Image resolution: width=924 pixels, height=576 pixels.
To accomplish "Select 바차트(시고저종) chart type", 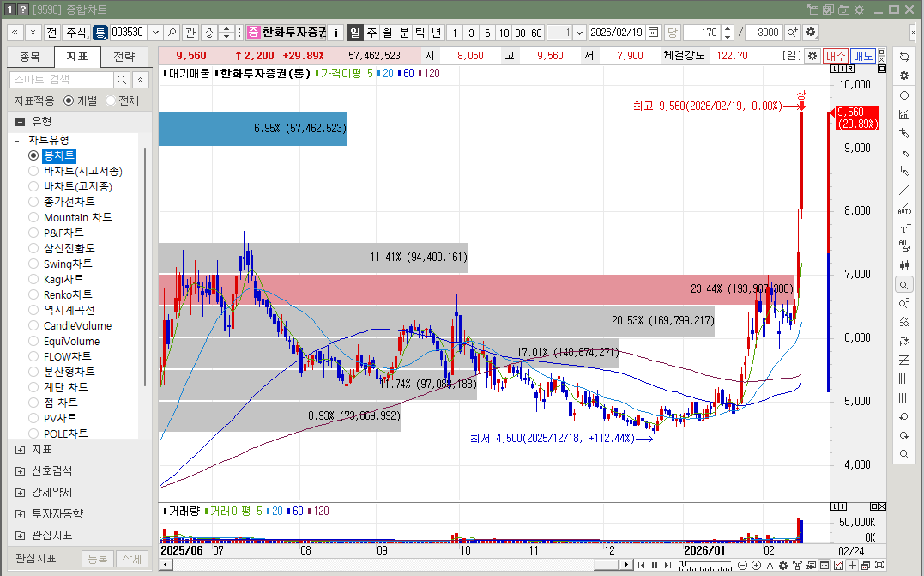I will pos(33,171).
